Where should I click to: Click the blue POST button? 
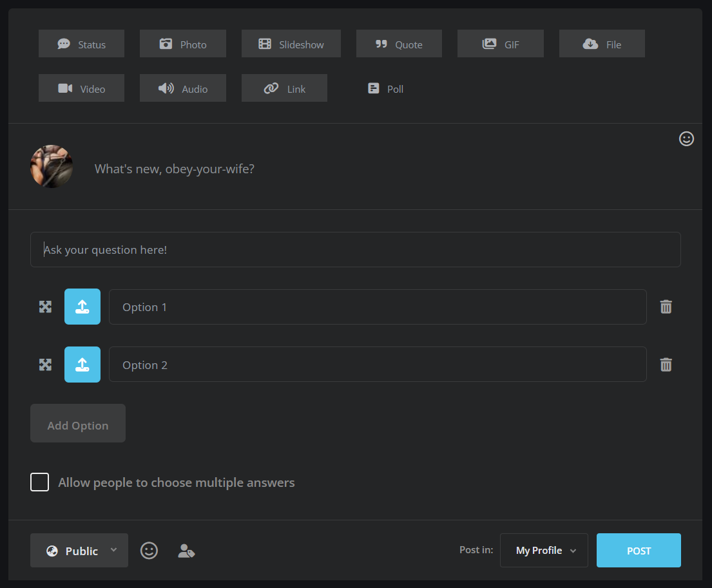point(639,551)
